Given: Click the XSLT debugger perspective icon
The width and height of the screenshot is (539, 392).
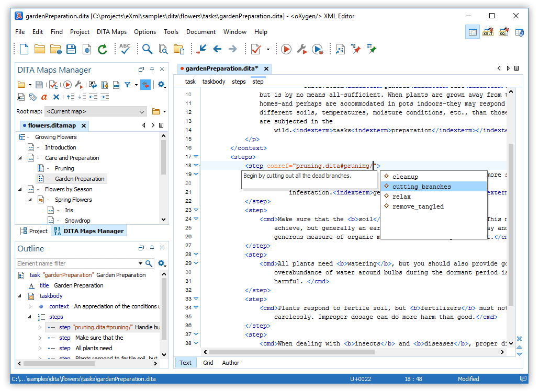Looking at the screenshot, I should pyautogui.click(x=488, y=32).
